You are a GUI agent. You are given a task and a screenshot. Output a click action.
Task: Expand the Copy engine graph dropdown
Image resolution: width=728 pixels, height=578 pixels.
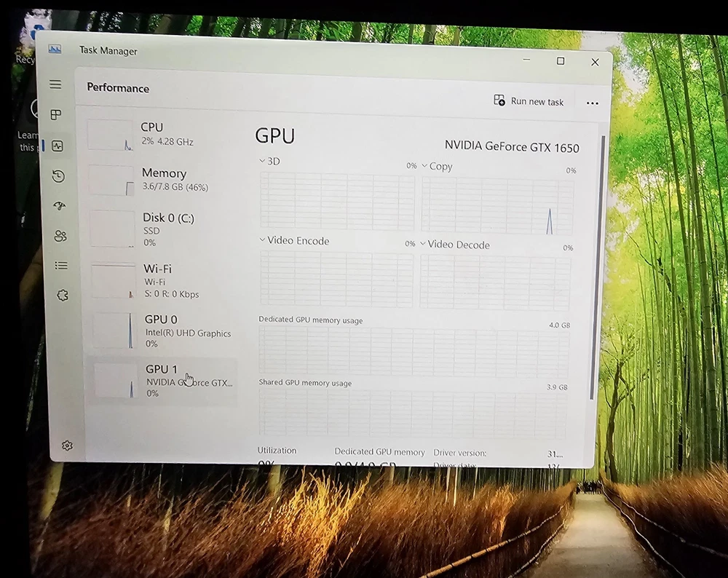coord(424,166)
